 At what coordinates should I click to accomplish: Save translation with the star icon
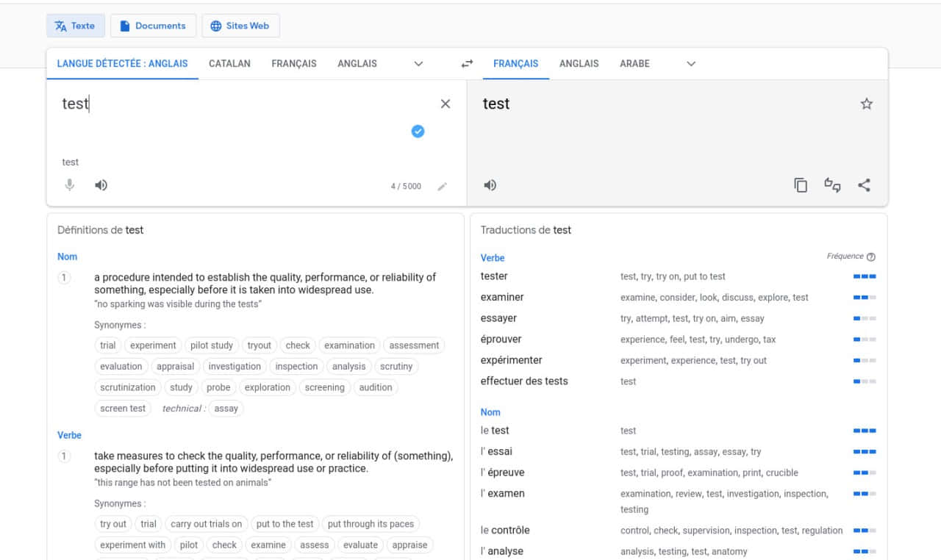coord(867,104)
